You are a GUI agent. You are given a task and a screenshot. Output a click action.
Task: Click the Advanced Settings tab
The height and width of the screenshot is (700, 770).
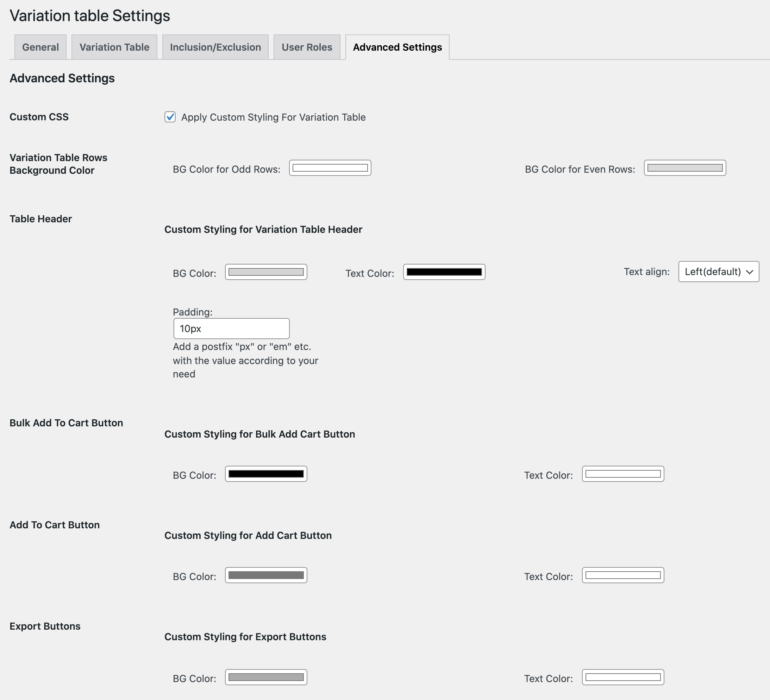point(397,46)
